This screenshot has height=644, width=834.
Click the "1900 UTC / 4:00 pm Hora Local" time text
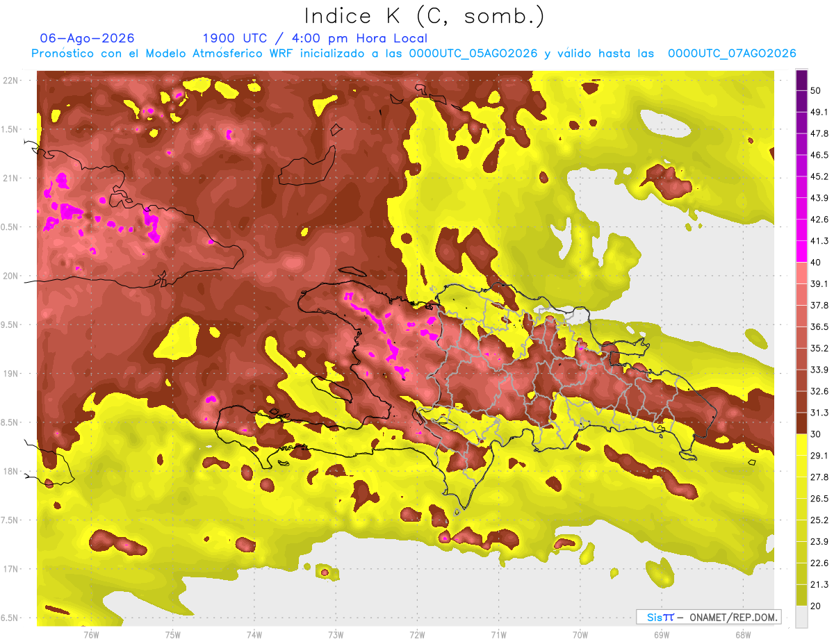click(x=315, y=38)
